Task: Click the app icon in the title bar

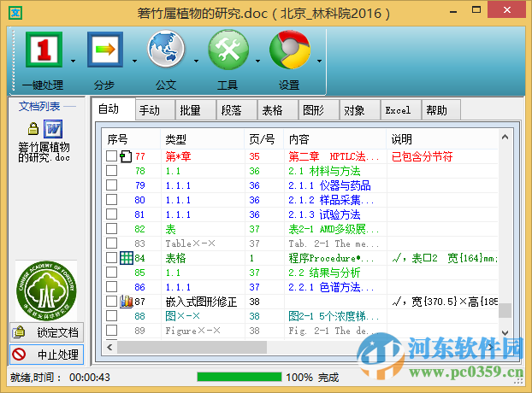Action: click(15, 13)
